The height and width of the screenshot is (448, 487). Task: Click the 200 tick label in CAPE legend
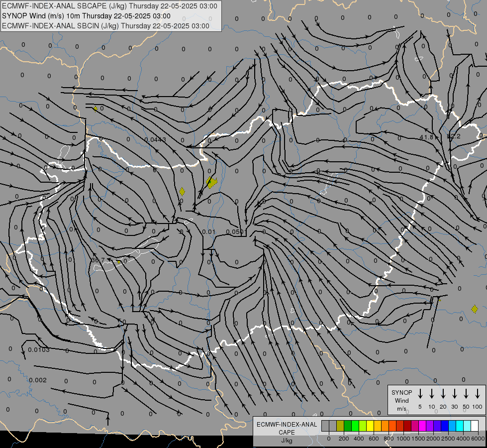[344, 439]
